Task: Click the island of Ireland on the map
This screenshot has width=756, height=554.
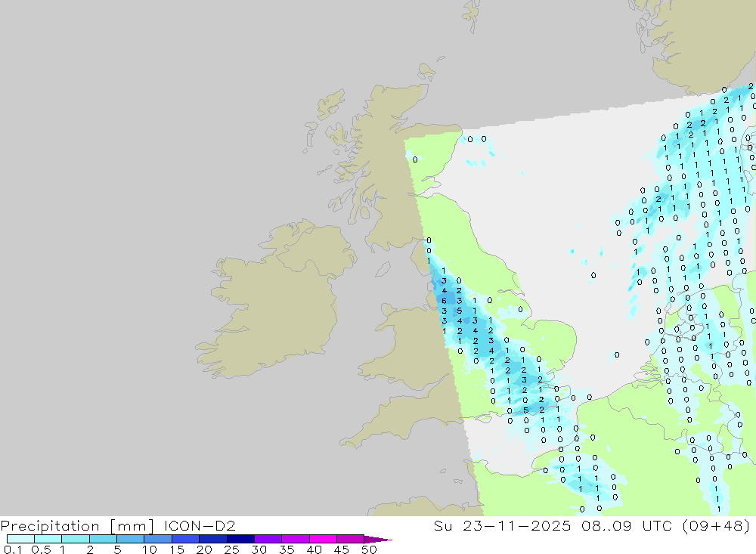Action: tap(275, 299)
